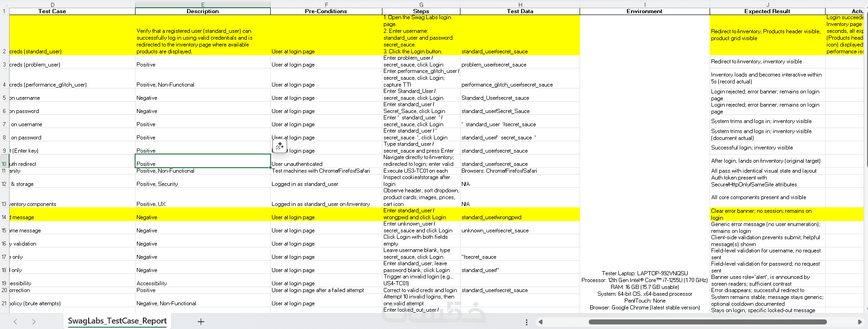Image resolution: width=868 pixels, height=329 pixels.
Task: Select the "Correct to valid creds and login" cell
Action: [x=421, y=290]
